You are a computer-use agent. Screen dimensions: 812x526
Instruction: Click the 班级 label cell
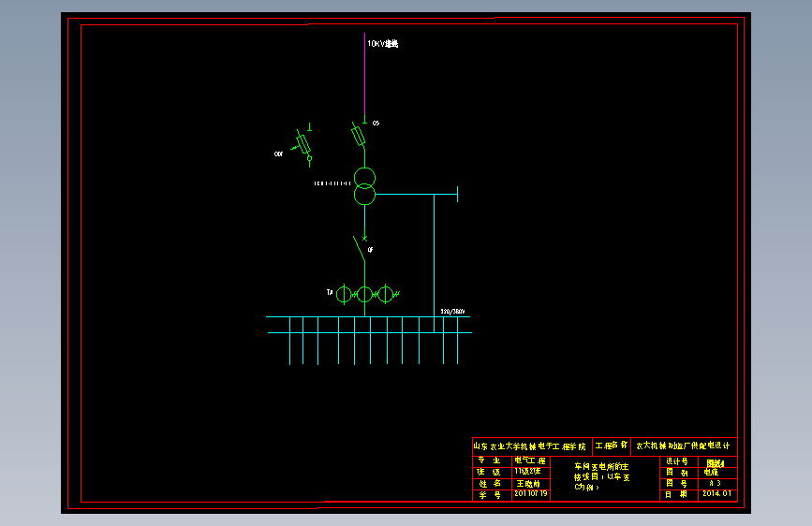click(x=492, y=472)
